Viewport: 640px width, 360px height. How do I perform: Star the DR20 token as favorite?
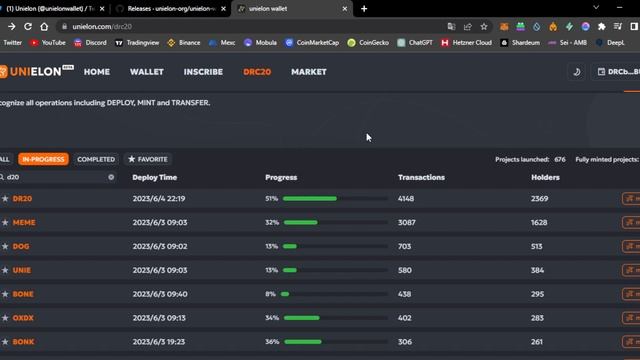pos(5,199)
